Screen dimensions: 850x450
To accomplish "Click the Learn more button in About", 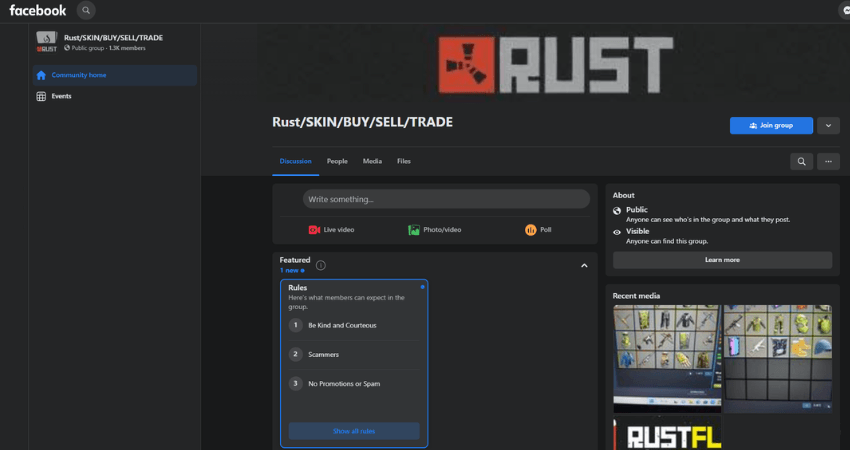I will click(722, 260).
